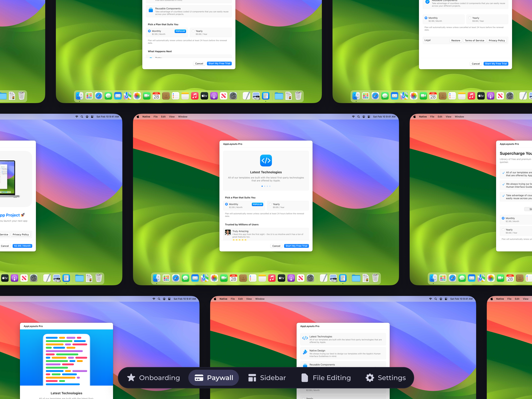Select Monthly plan in the window with Legal row
The image size is (532, 399).
(444, 19)
